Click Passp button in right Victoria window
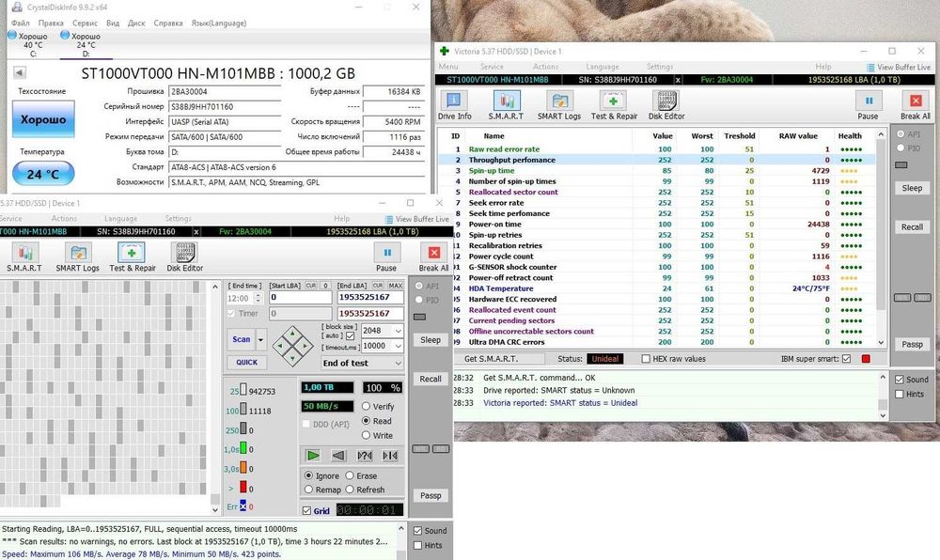Image resolution: width=940 pixels, height=560 pixels. pyautogui.click(x=912, y=345)
